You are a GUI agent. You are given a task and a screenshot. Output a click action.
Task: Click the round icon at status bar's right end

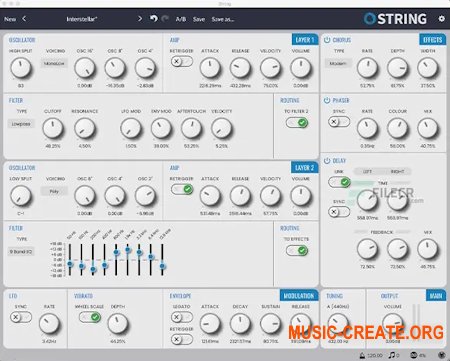coord(442,355)
